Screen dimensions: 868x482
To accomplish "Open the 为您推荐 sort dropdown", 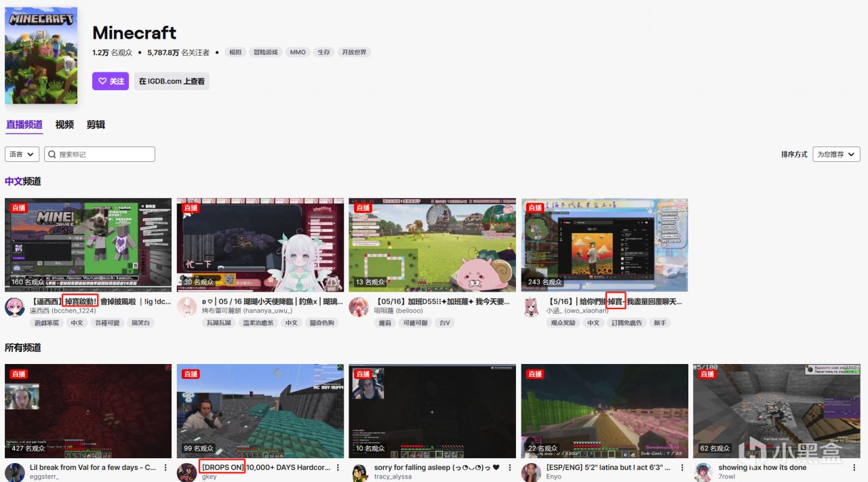I will coord(836,155).
